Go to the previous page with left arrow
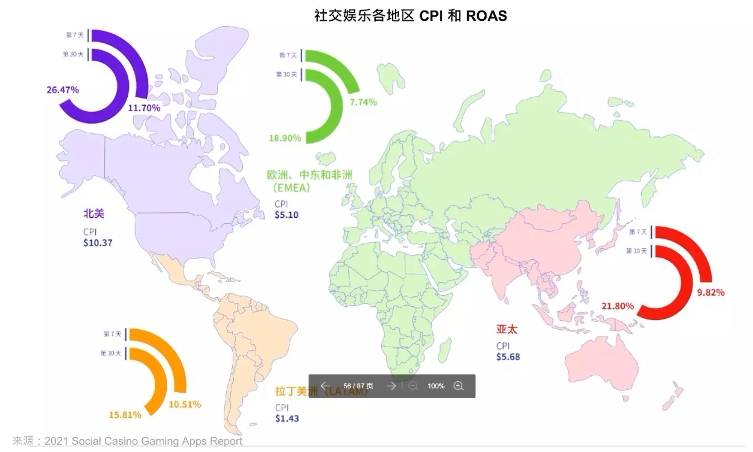The width and height of the screenshot is (753, 452). pyautogui.click(x=325, y=386)
